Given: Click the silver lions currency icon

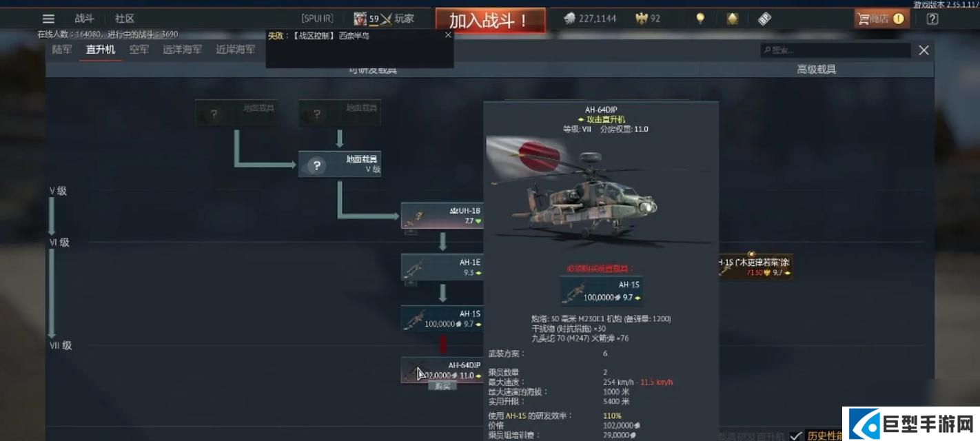Looking at the screenshot, I should tap(570, 19).
